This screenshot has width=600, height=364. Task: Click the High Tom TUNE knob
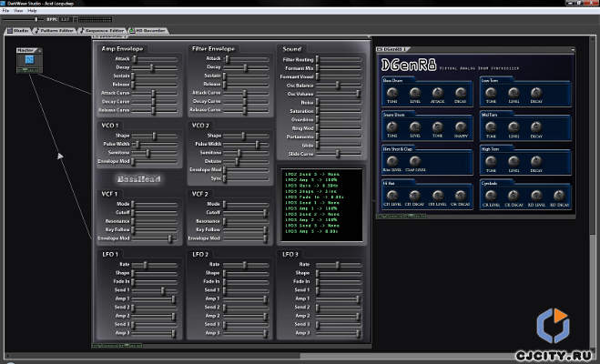(x=490, y=161)
